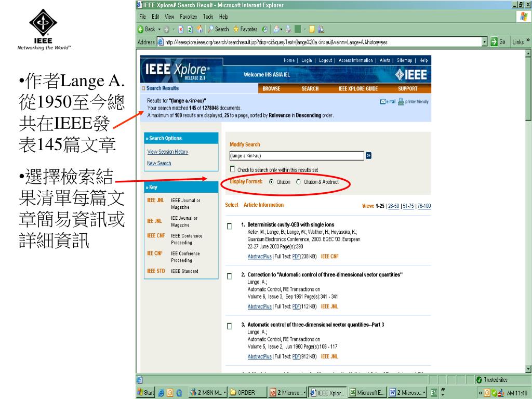The image size is (532, 399).
Task: Switch to the SEARCH tab
Action: pos(310,88)
